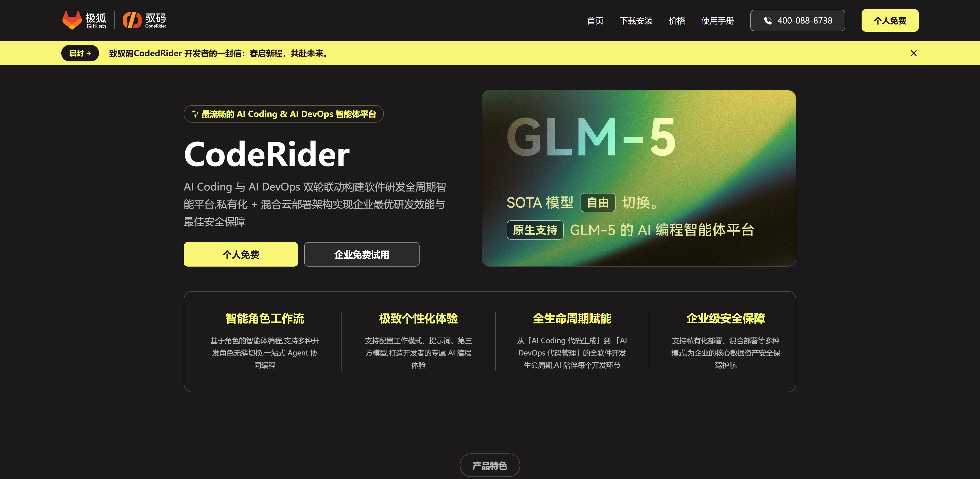
Task: Click the 智能角色工作流 feature heading
Action: coord(265,318)
